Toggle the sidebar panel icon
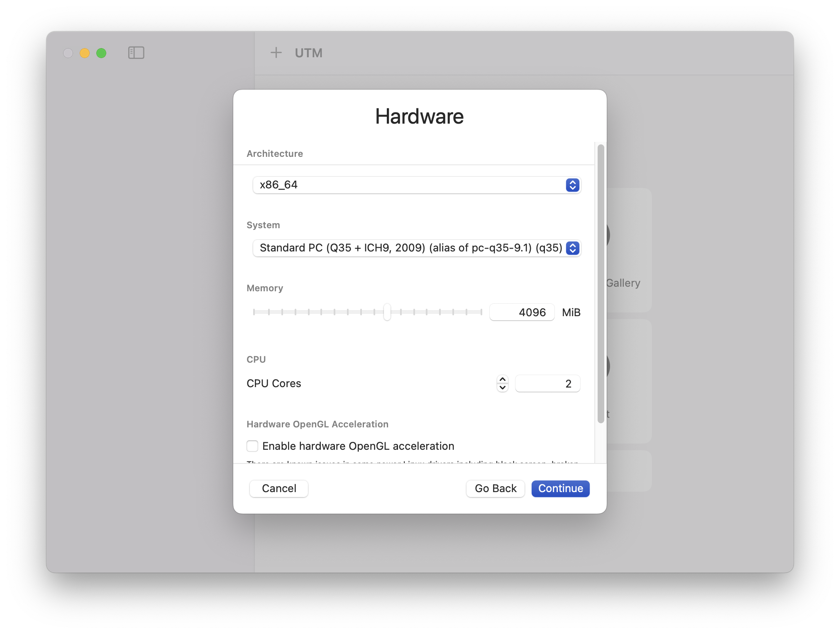The image size is (840, 634). click(x=136, y=53)
